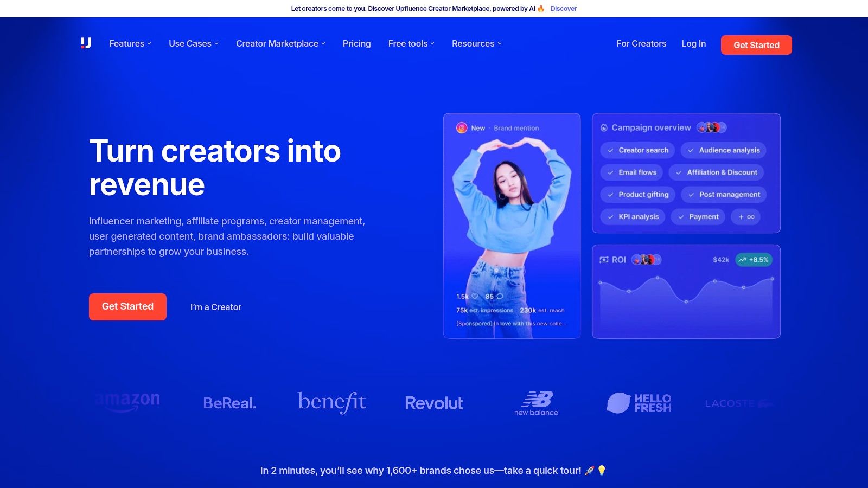Toggle the Product gifting checkmark pill
Viewport: 868px width, 488px height.
[637, 194]
